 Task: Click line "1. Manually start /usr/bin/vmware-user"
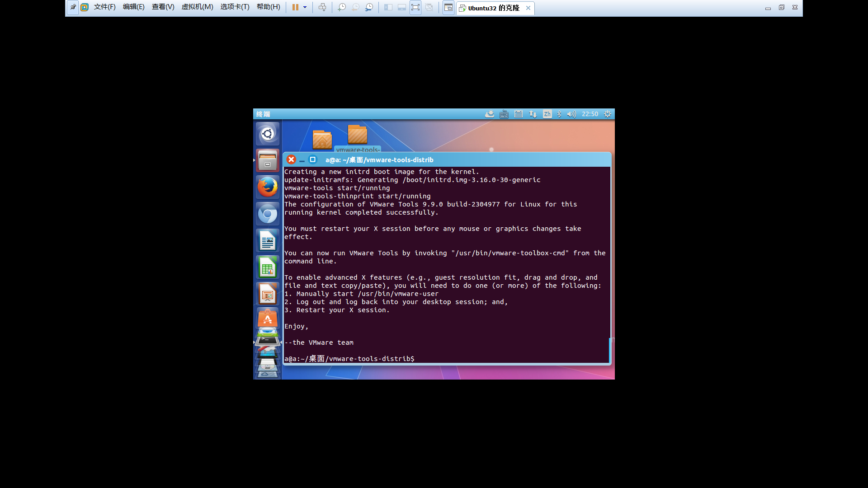pyautogui.click(x=361, y=294)
